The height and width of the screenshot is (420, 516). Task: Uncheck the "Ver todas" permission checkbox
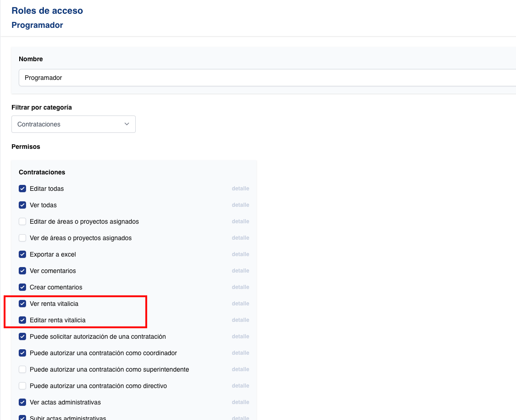pos(22,205)
